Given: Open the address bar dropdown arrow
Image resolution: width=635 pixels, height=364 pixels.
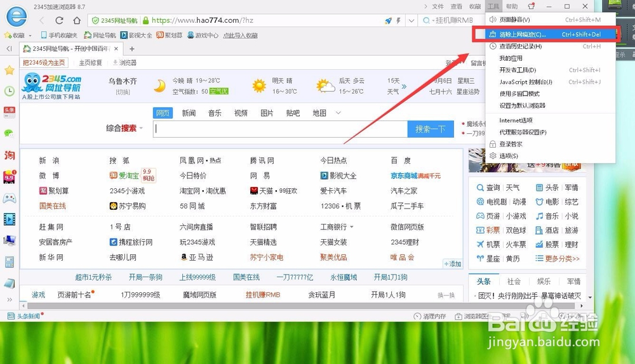Looking at the screenshot, I should (411, 20).
